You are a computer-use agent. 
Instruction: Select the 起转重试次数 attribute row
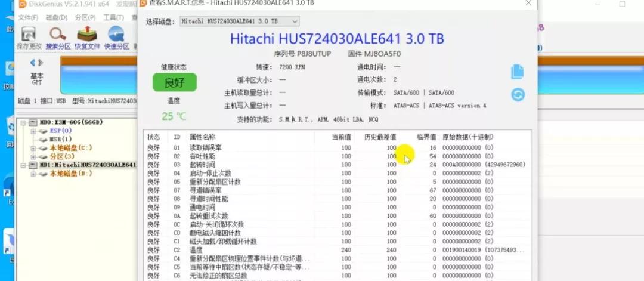pos(337,216)
